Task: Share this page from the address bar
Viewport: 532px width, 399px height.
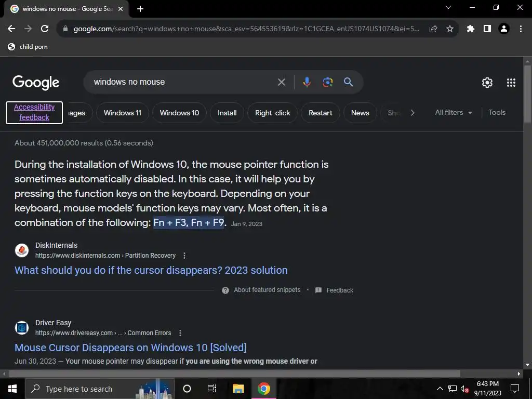Action: (x=433, y=29)
